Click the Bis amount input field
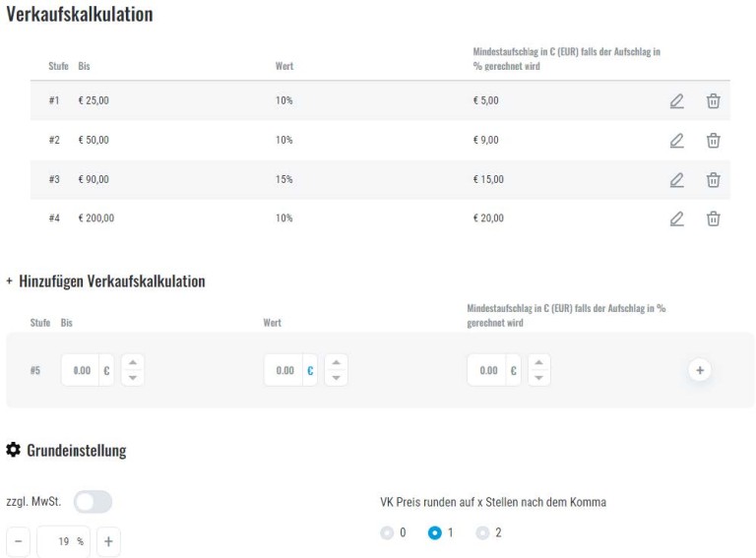This screenshot has width=756, height=558. point(81,370)
